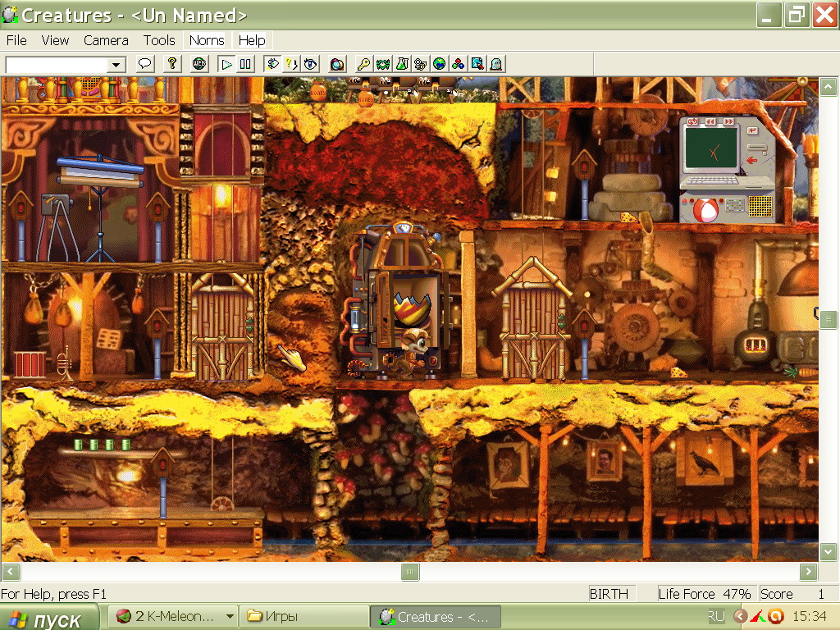Viewport: 840px width, 630px height.
Task: Click the red-white ball on computer
Action: coord(705,209)
